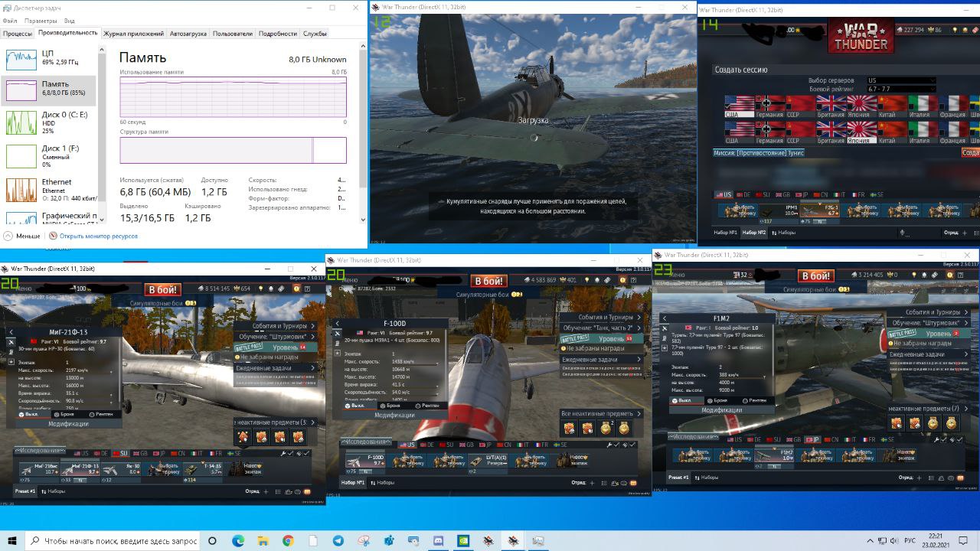Select F-100D vehicle slot
The width and height of the screenshot is (980, 551).
[x=366, y=459]
